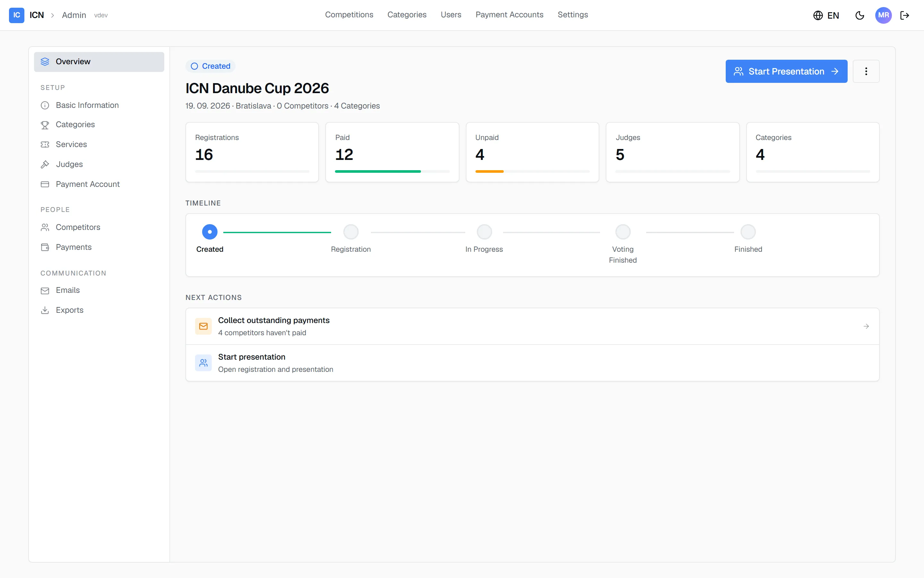Open Collect outstanding payments action
This screenshot has height=578, width=924.
(532, 326)
